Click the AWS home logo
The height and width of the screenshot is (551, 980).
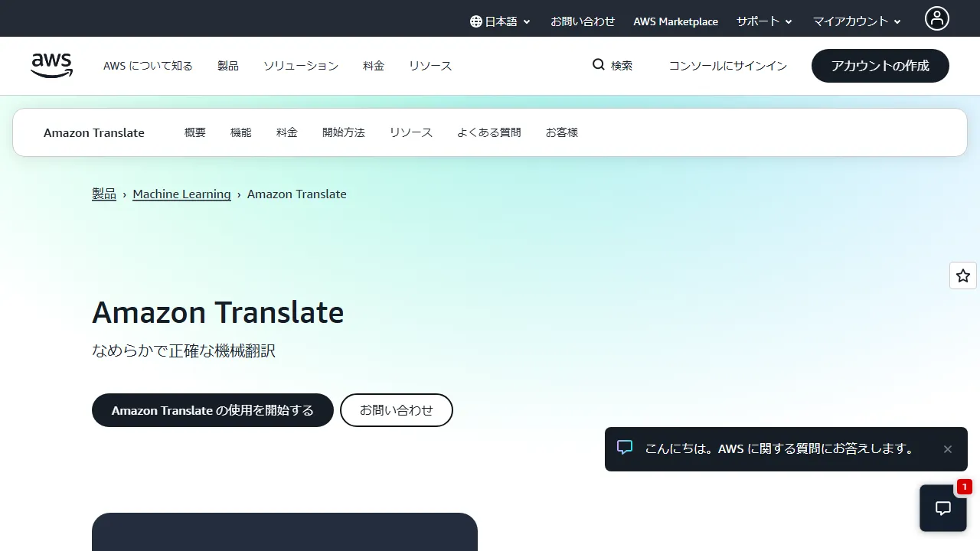click(x=51, y=66)
